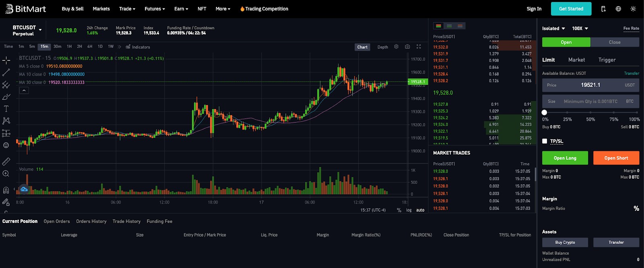
Task: Open the Earn menu dropdown
Action: click(181, 9)
